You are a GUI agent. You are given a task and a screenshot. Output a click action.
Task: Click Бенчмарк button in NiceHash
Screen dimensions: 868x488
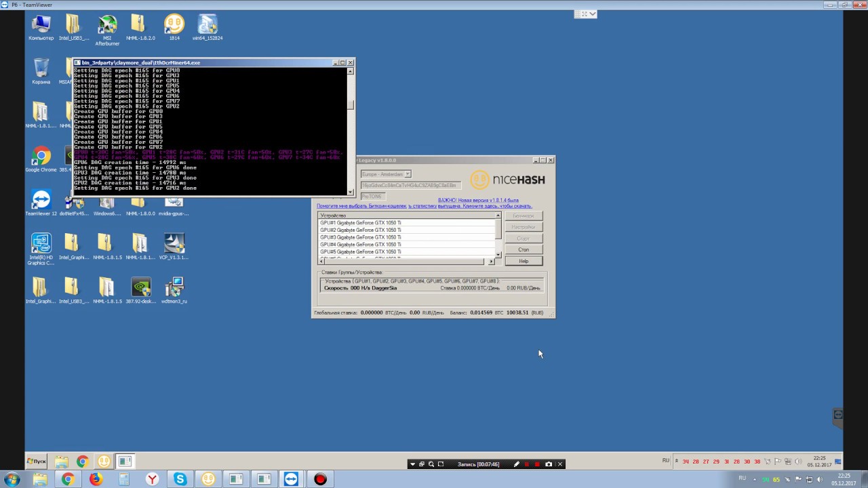(524, 216)
